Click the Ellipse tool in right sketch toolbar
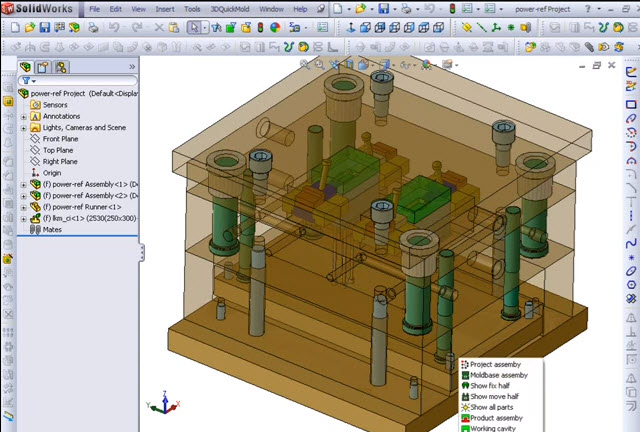 click(x=631, y=271)
